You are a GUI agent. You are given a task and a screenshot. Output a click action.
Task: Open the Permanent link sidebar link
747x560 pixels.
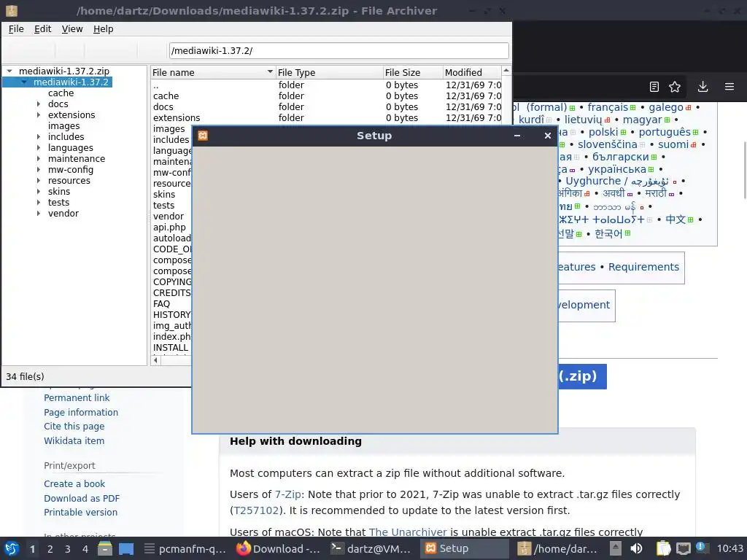pos(77,397)
